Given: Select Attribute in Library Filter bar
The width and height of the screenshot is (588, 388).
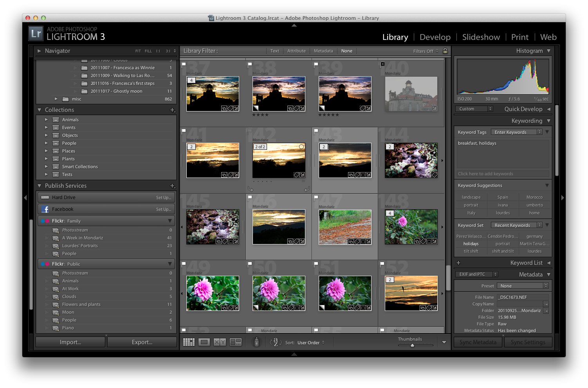Looking at the screenshot, I should tap(296, 51).
